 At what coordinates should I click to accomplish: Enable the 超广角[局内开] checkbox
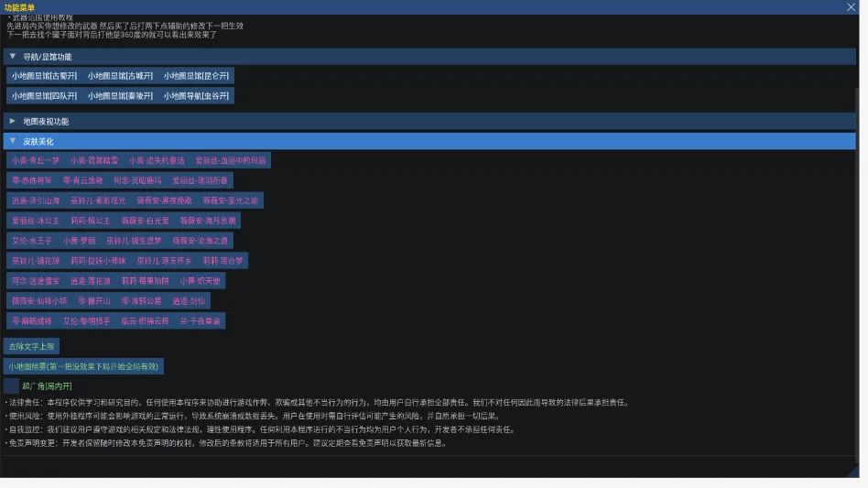(x=11, y=385)
